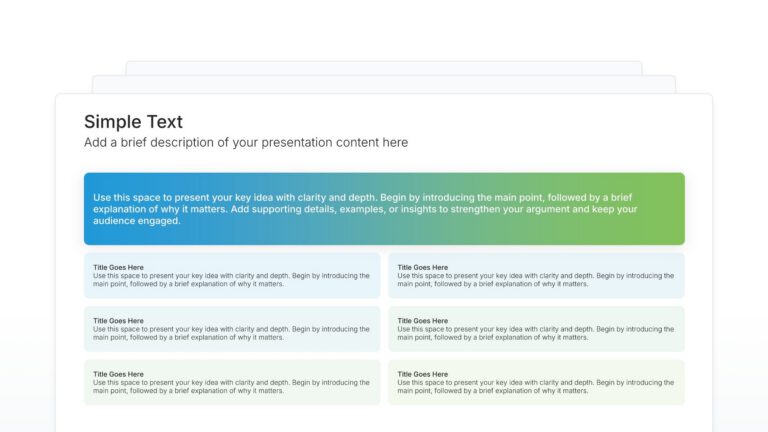
Task: Click the "Simple Text" heading
Action: point(133,122)
